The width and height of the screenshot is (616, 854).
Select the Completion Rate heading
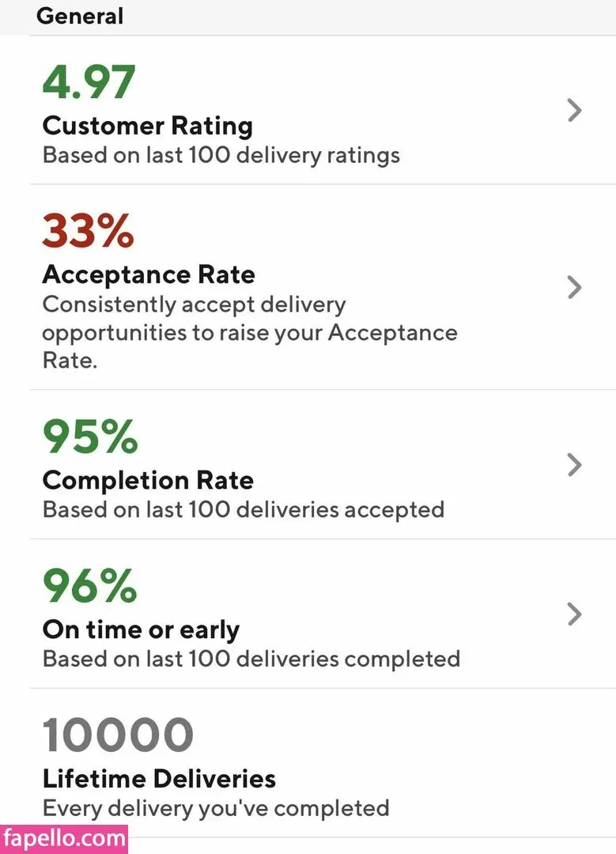pos(148,480)
